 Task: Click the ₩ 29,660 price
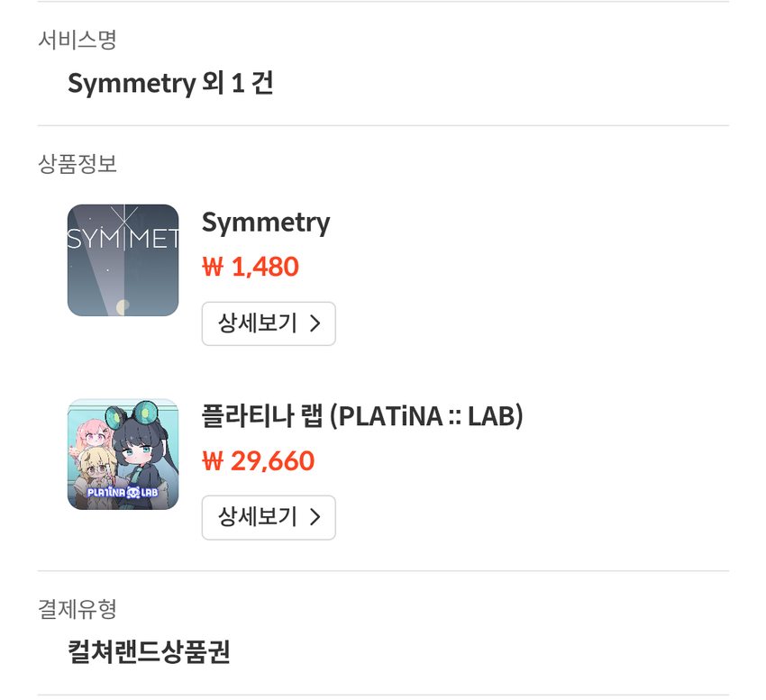click(259, 460)
